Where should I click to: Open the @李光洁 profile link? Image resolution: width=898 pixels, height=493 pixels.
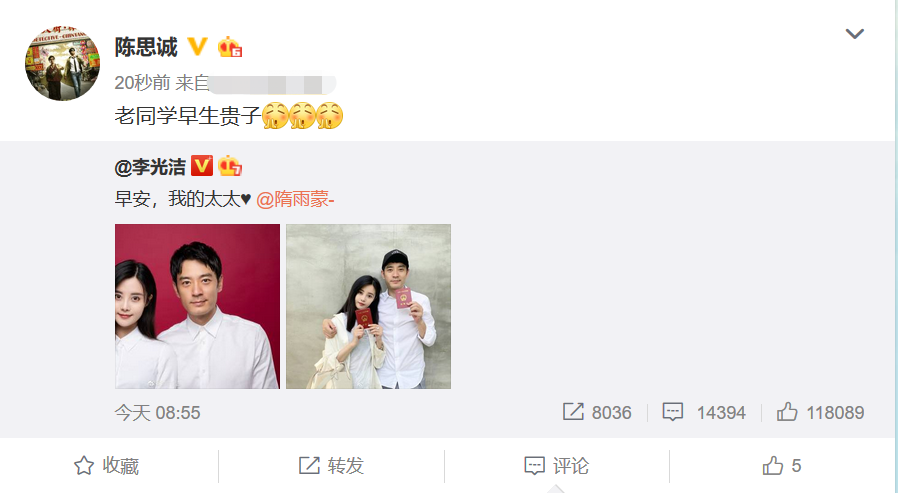click(x=150, y=167)
